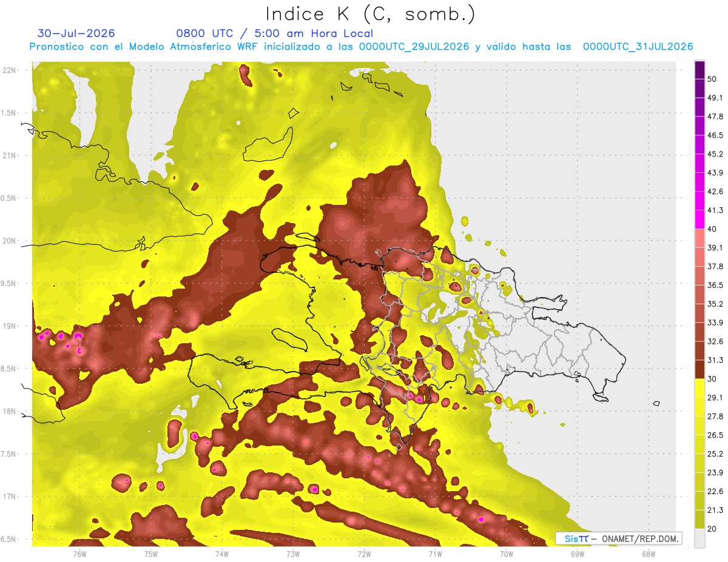
Task: Click the 18N latitude label
Action: [9, 411]
